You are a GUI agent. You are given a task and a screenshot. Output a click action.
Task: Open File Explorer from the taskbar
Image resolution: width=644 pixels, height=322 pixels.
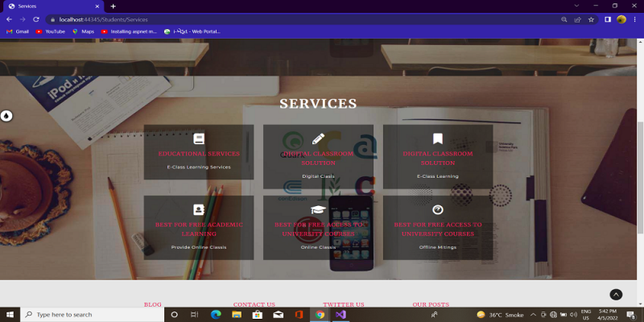(237, 315)
